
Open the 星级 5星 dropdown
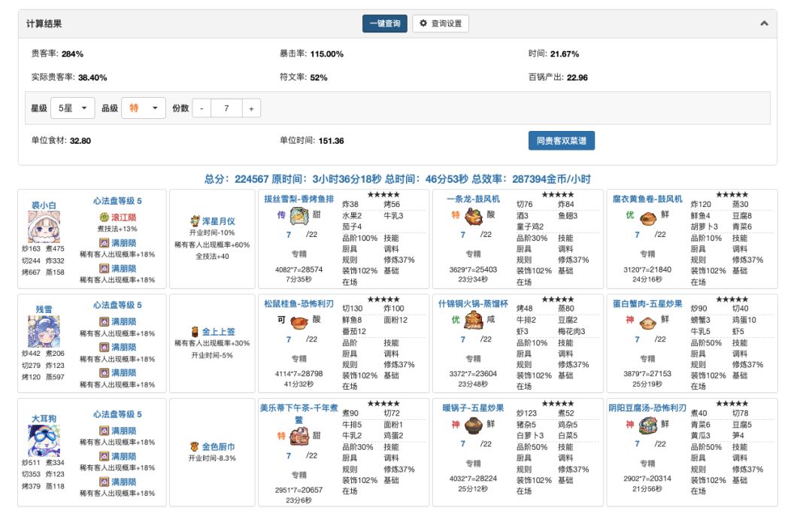(72, 108)
